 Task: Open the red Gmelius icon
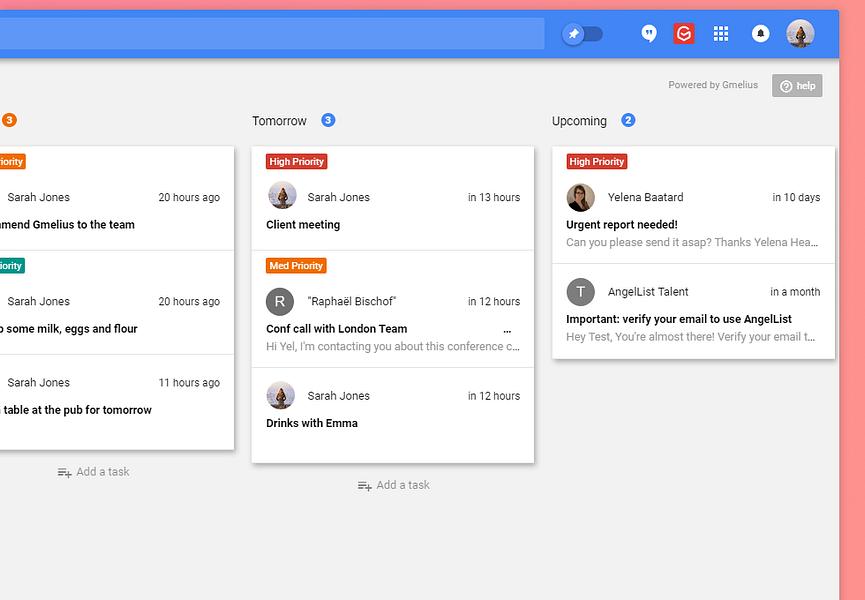(x=684, y=34)
